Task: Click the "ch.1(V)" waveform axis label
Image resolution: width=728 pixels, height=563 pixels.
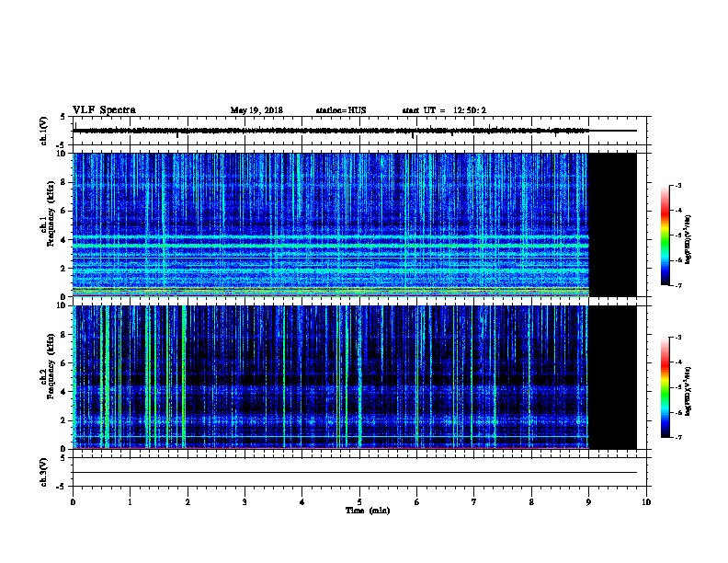Action: tap(43, 131)
